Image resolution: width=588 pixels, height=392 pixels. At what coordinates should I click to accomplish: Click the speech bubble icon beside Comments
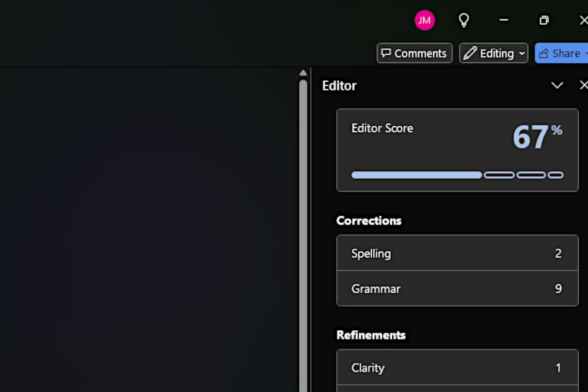click(x=387, y=53)
